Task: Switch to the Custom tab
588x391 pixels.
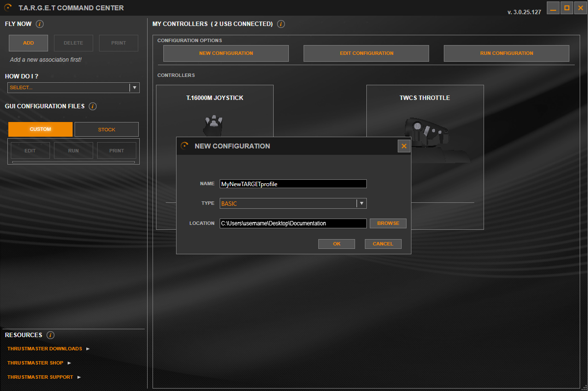Action: [41, 129]
